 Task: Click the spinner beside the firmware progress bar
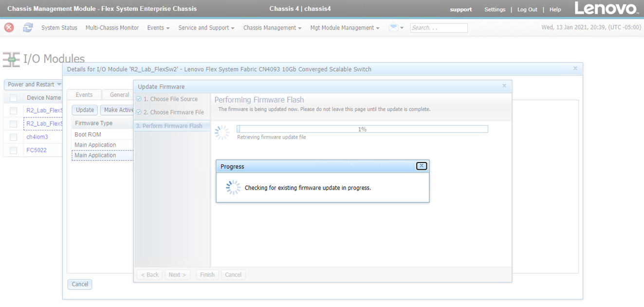(x=222, y=133)
